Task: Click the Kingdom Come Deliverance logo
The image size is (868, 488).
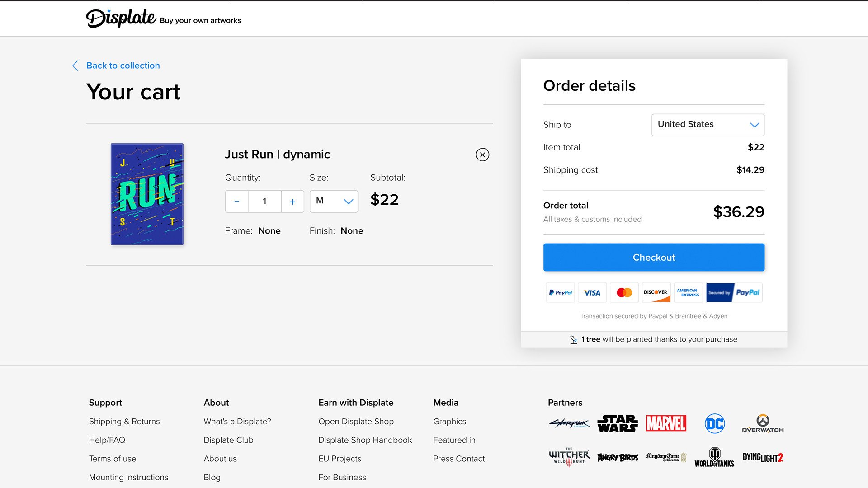Action: click(x=666, y=457)
